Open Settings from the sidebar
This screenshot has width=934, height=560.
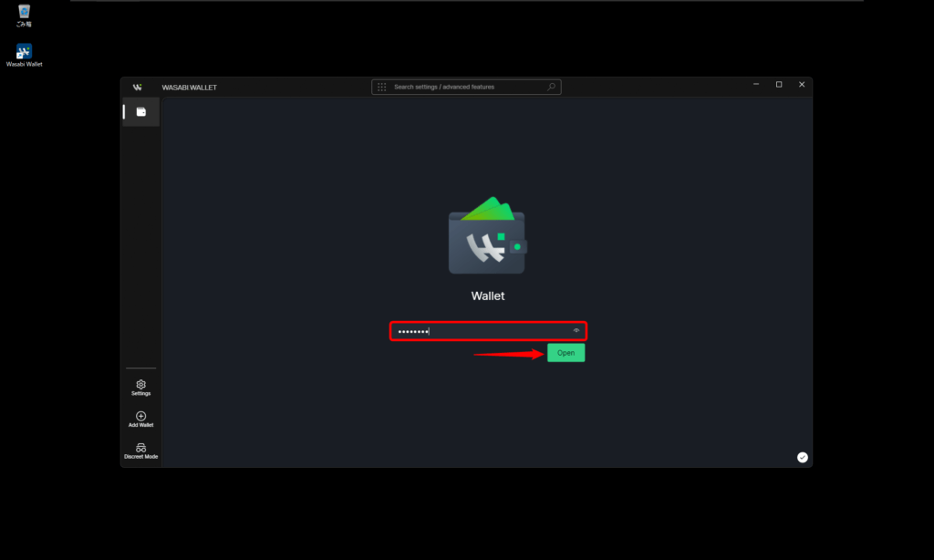click(x=141, y=388)
